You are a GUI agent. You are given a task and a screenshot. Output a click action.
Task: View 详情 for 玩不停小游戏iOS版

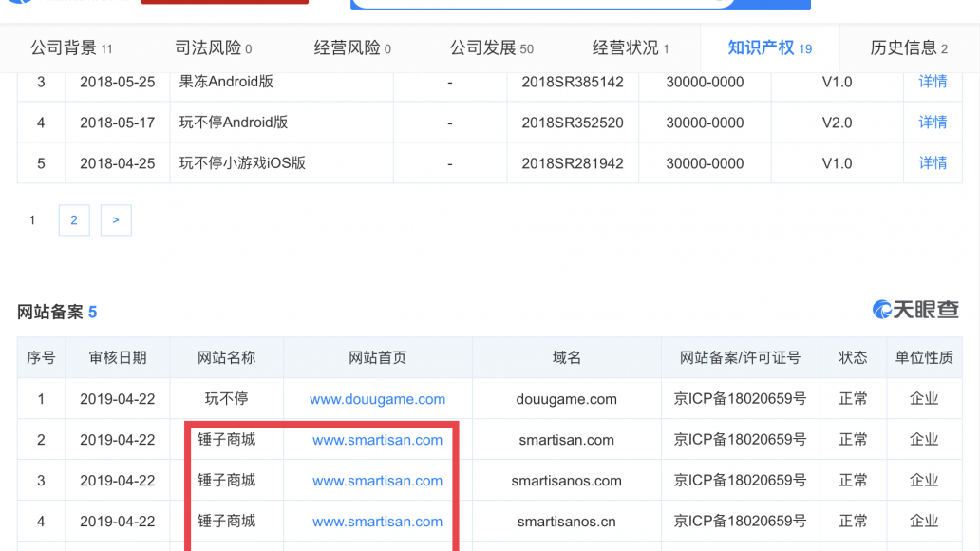click(933, 163)
